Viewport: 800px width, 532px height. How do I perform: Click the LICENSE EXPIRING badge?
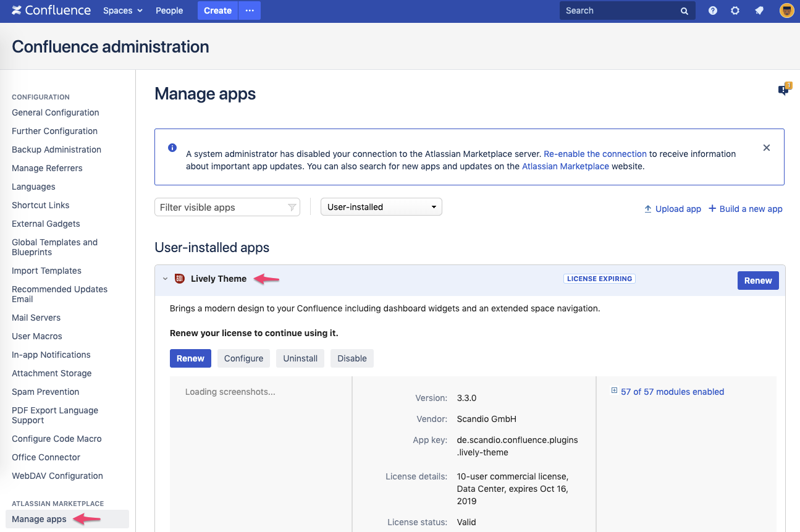point(599,279)
